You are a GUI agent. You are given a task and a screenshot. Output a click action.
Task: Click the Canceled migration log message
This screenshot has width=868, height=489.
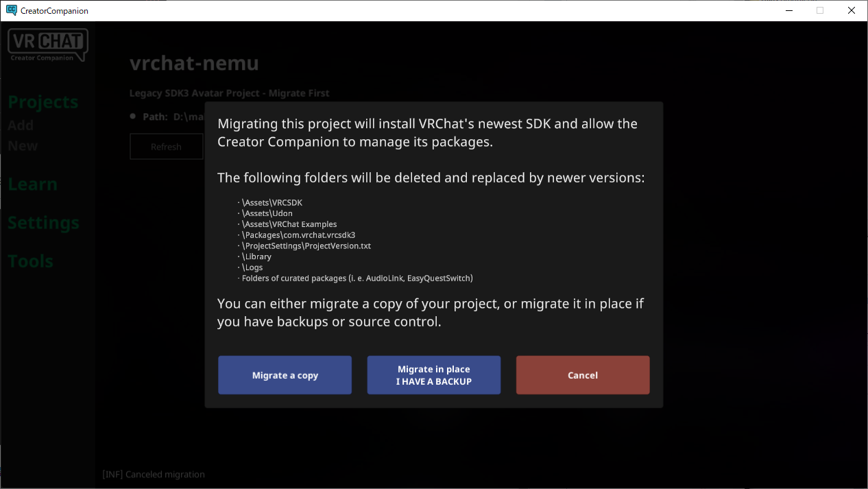pos(154,475)
